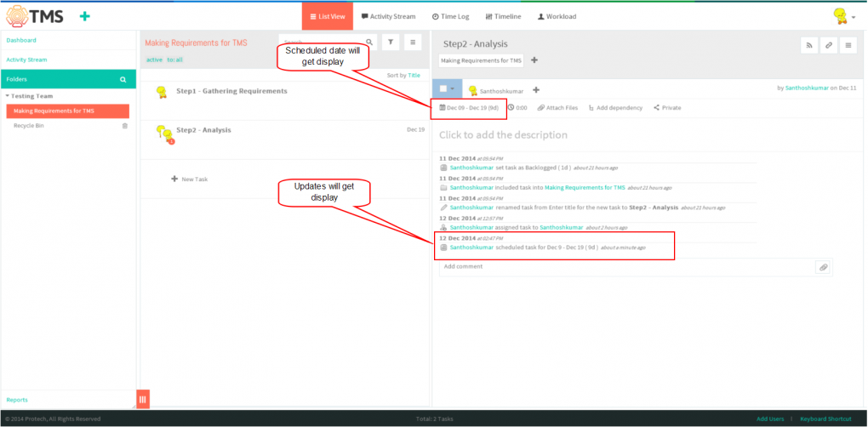Open Keyboard Shortcut link in footer
Screen dimensions: 868x427
click(x=826, y=419)
